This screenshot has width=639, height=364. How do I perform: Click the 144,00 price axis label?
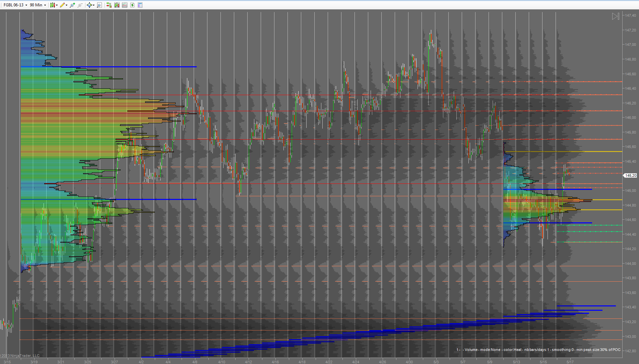click(630, 264)
